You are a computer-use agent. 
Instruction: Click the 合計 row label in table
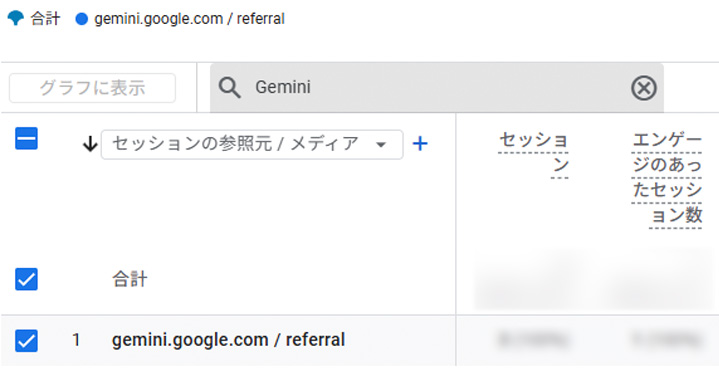pos(130,279)
